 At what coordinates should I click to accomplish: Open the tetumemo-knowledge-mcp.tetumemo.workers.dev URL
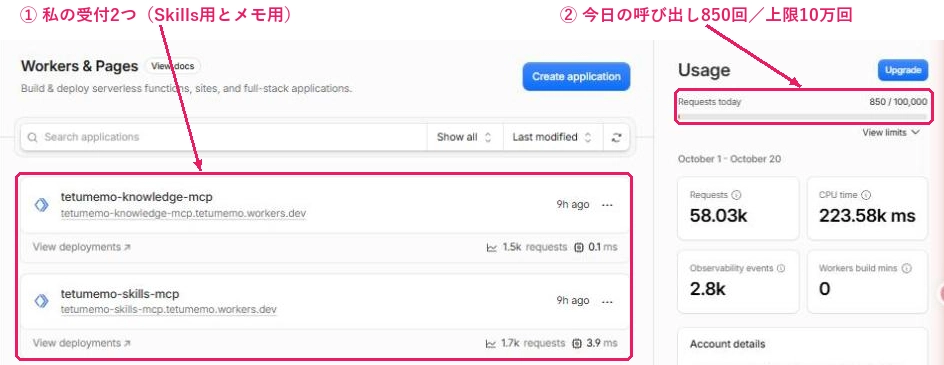[184, 214]
